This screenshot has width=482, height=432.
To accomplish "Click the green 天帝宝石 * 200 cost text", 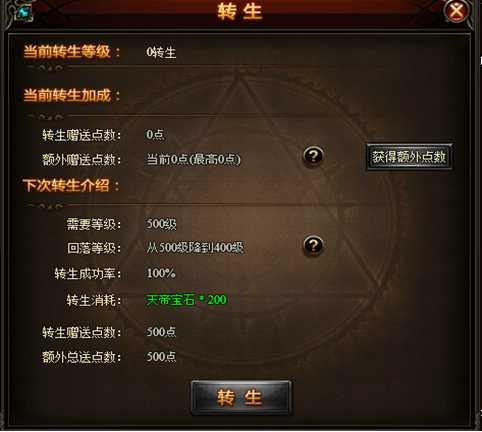I will [x=187, y=300].
